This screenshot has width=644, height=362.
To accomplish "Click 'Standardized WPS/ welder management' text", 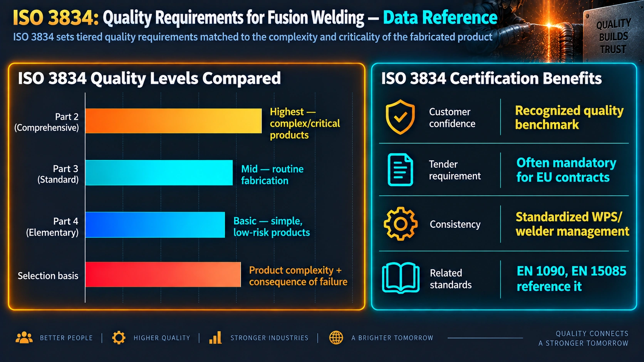I will click(572, 224).
